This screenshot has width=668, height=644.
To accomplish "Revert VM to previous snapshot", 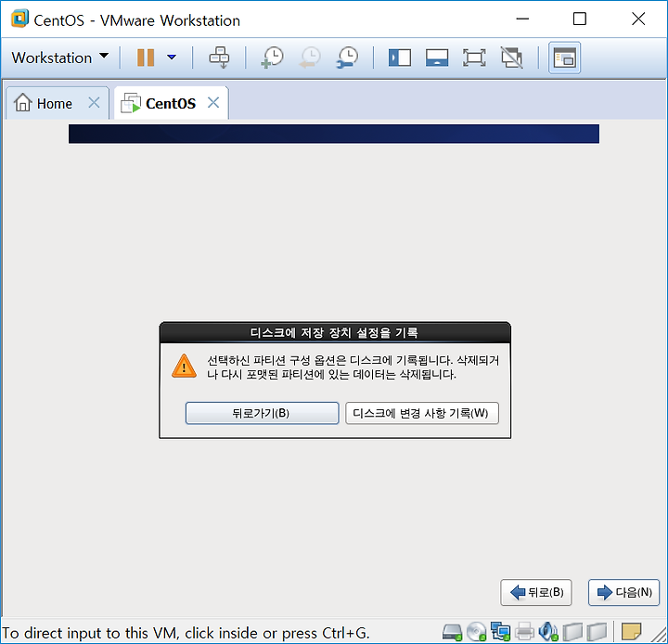I will pyautogui.click(x=310, y=58).
